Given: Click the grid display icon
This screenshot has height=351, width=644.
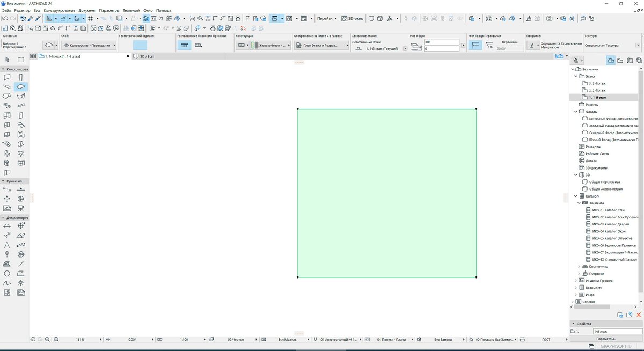Looking at the screenshot, I should click(x=91, y=18).
